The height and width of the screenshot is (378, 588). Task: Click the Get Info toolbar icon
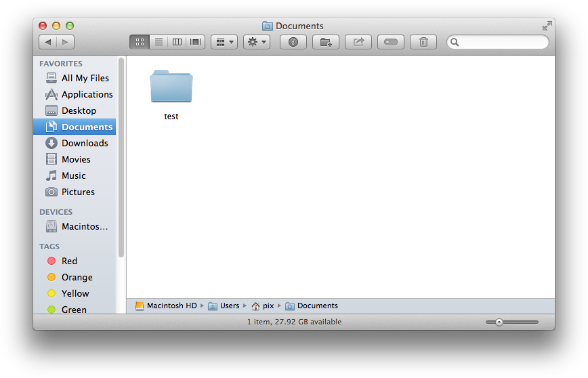[x=293, y=42]
